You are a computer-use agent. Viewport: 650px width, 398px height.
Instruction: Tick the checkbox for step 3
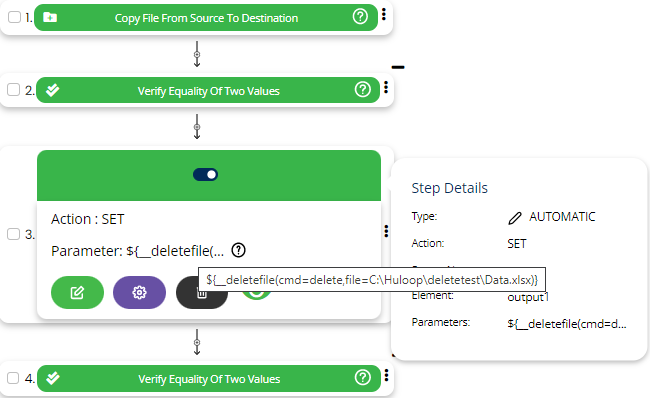[x=14, y=234]
